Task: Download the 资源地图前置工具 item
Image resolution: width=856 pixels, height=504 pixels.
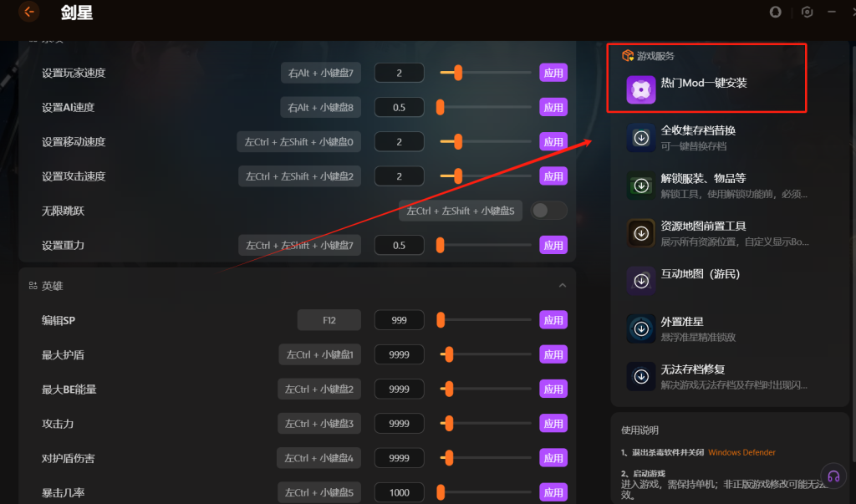Action: tap(641, 233)
